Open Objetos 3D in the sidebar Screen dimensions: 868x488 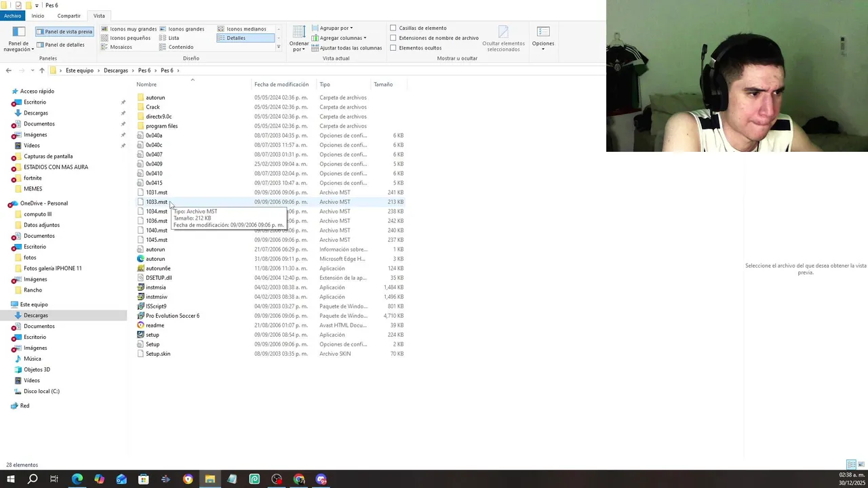37,369
